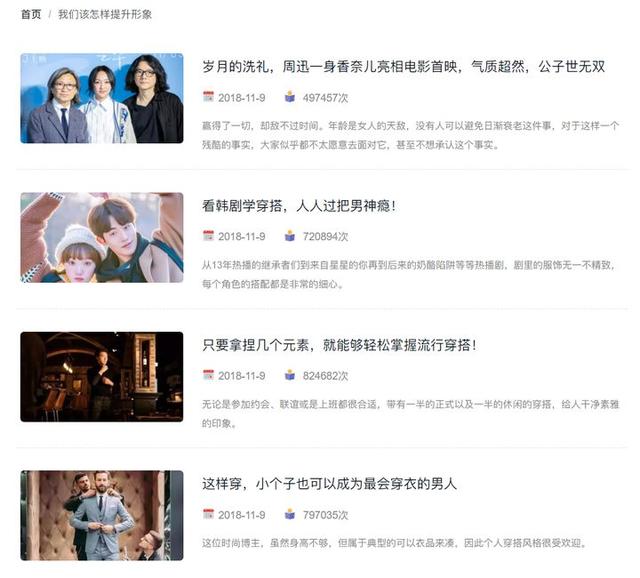Click the reader icon next to 720894次
The height and width of the screenshot is (578, 640).
290,236
